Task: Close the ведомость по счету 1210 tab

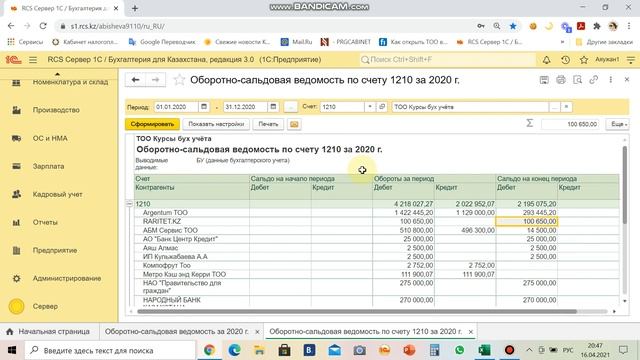Action: (471, 332)
